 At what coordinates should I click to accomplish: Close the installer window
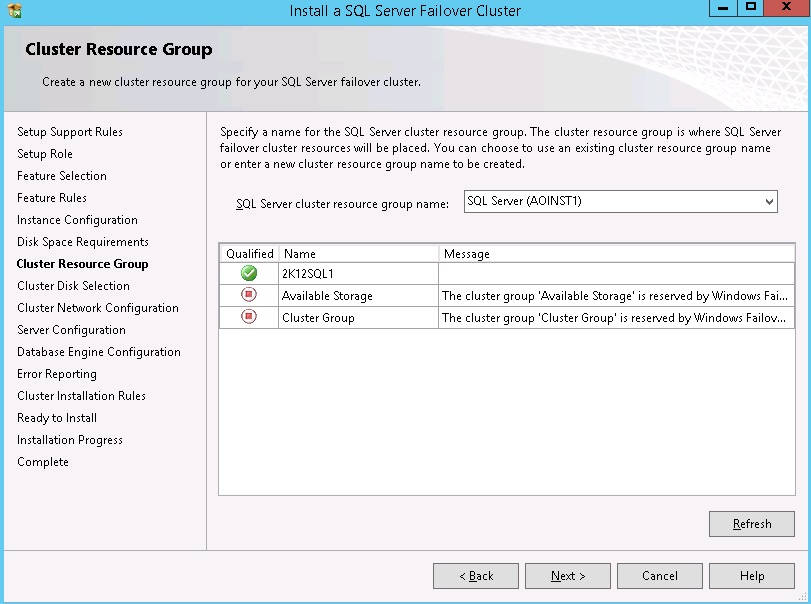point(787,8)
